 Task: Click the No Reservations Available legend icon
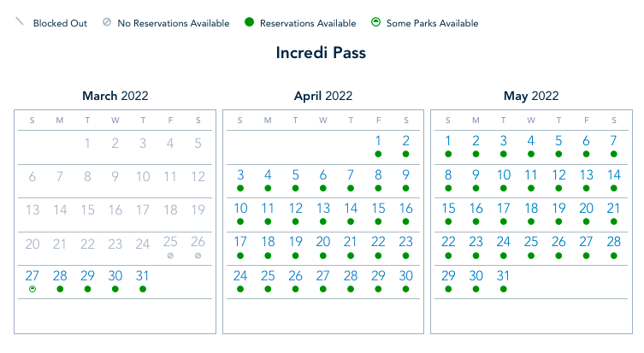pyautogui.click(x=105, y=23)
